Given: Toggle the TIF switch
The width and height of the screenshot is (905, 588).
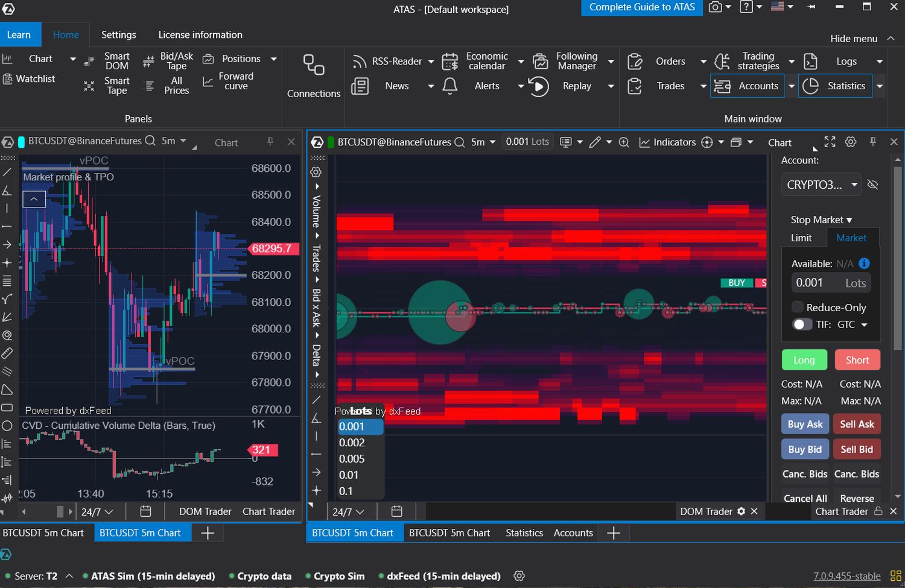Looking at the screenshot, I should (801, 324).
